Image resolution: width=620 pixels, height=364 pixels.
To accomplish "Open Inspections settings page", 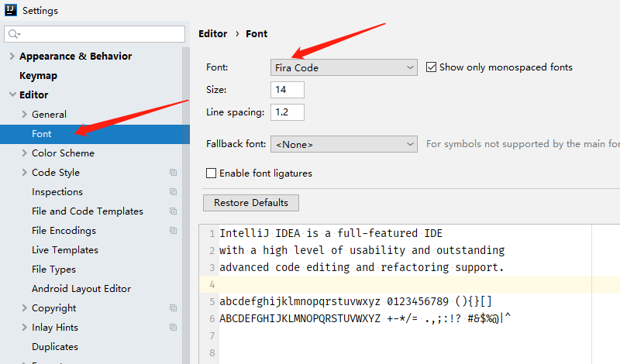I will pos(57,192).
